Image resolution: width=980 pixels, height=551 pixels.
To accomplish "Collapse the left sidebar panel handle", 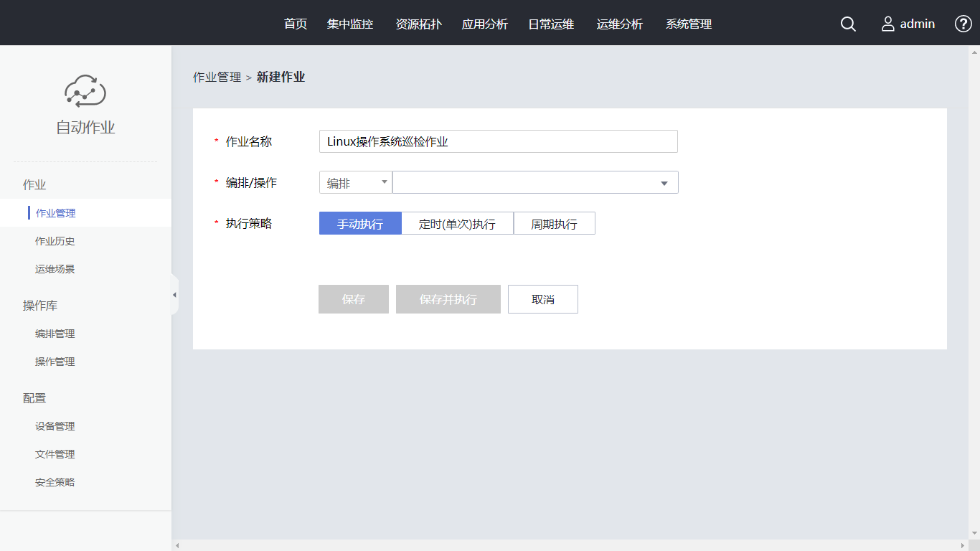I will 174,295.
